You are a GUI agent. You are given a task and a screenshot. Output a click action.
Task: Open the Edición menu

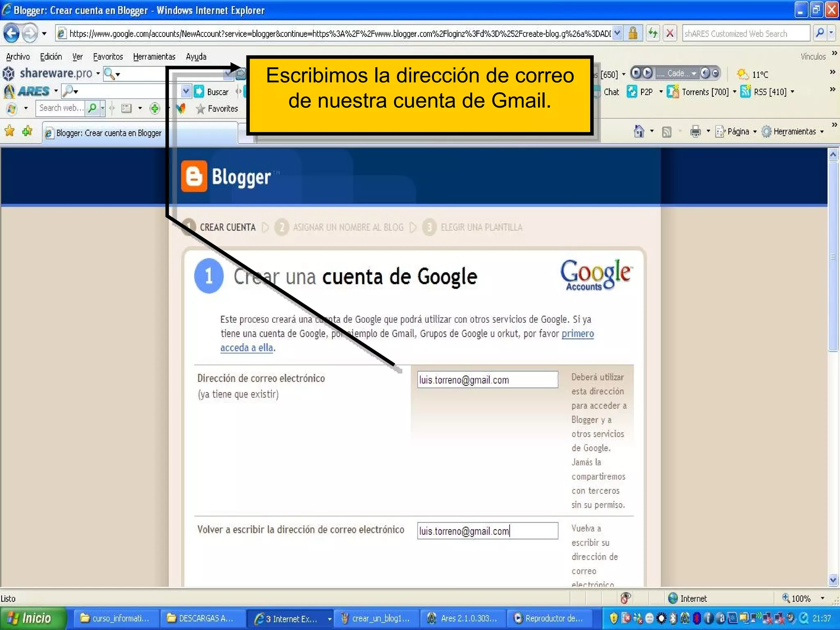(x=51, y=57)
